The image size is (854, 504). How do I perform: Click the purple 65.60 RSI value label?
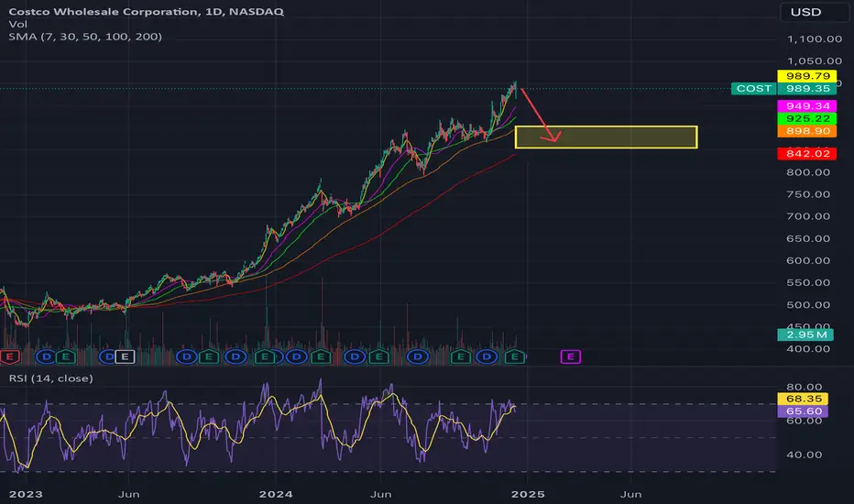[803, 411]
